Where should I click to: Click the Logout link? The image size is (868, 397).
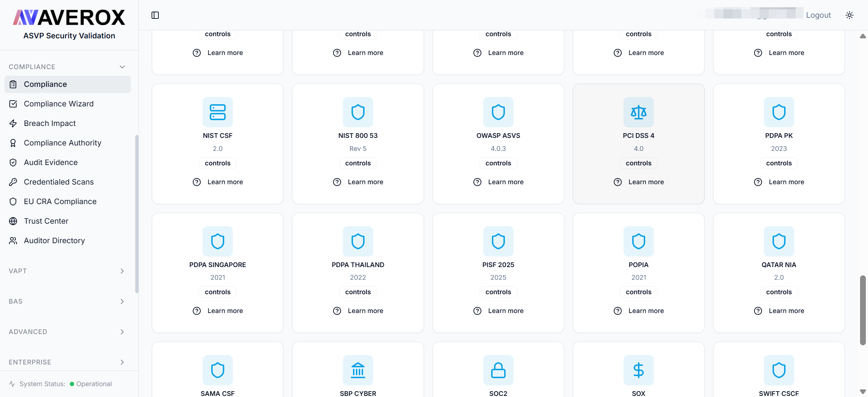818,15
